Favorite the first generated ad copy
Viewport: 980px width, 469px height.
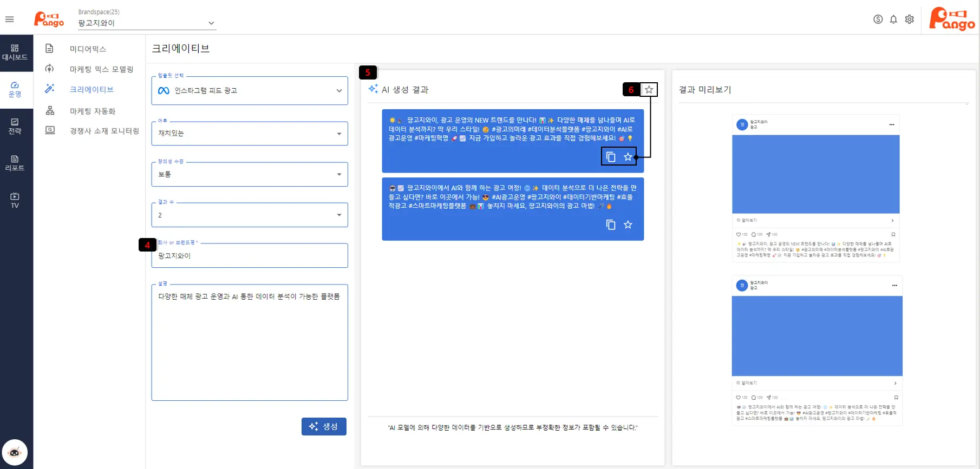(628, 157)
